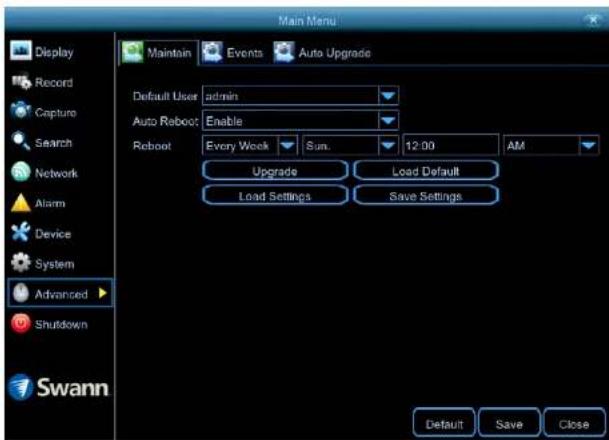
Task: Click the Close button at bottom
Action: coord(574,423)
